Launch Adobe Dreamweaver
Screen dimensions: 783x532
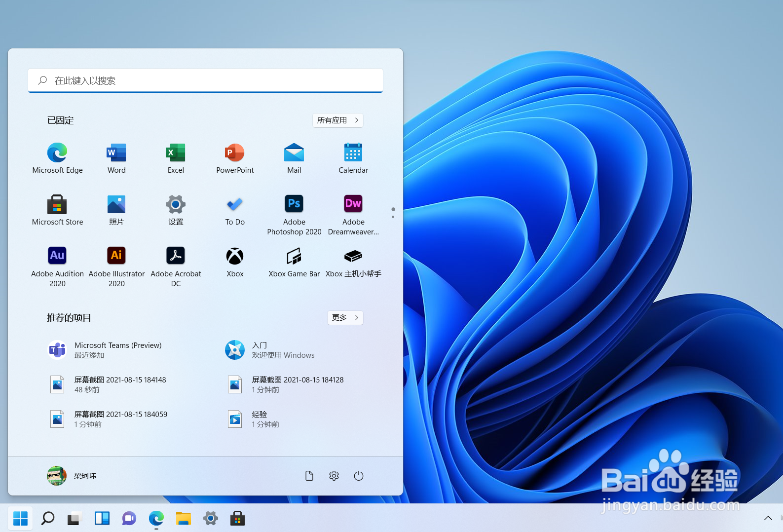tap(353, 215)
